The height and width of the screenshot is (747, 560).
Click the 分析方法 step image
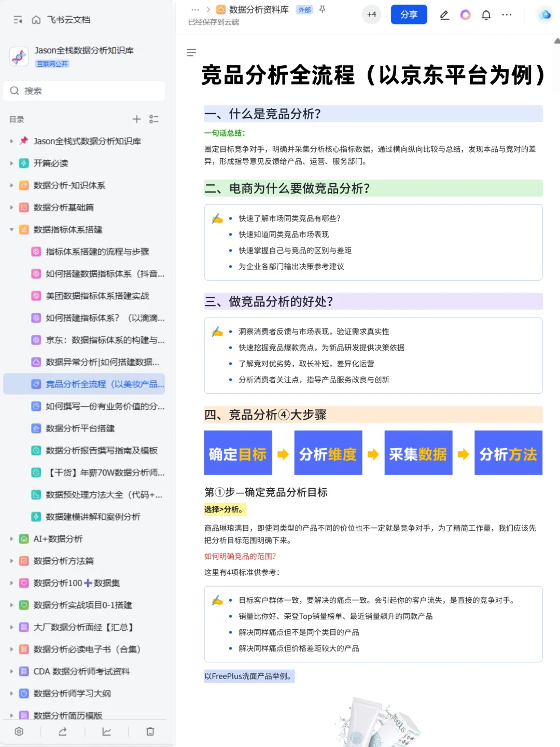point(509,453)
